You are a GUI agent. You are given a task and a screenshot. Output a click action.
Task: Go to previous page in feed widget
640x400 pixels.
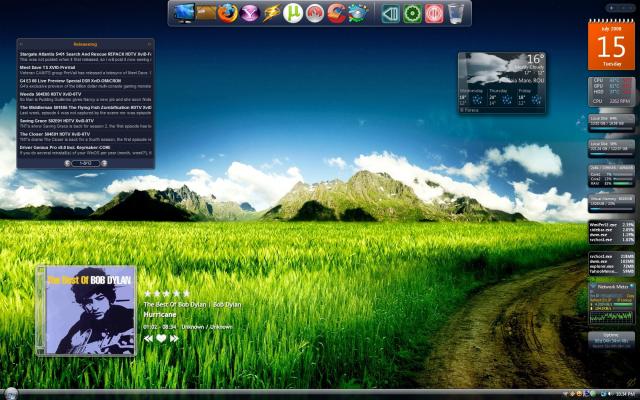(67, 163)
